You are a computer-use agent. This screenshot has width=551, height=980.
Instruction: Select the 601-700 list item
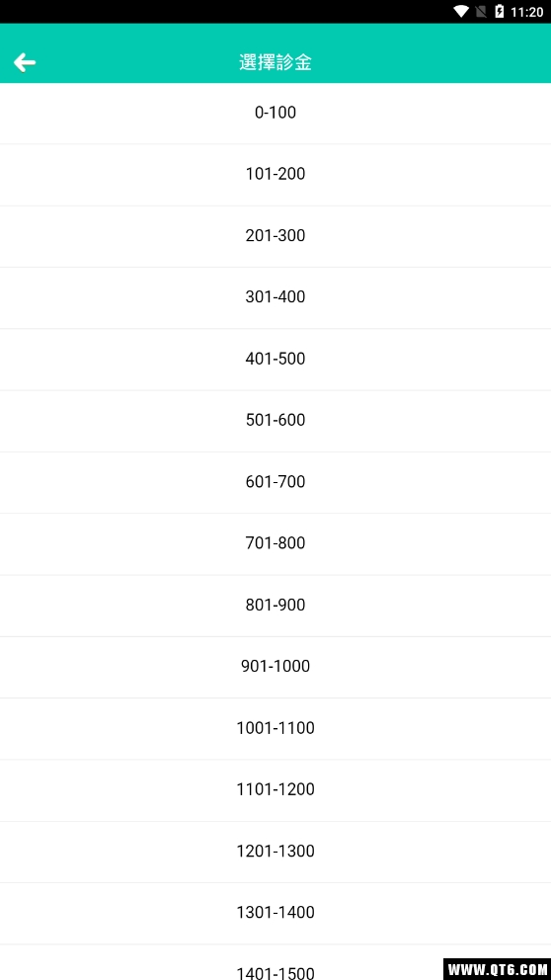[275, 482]
